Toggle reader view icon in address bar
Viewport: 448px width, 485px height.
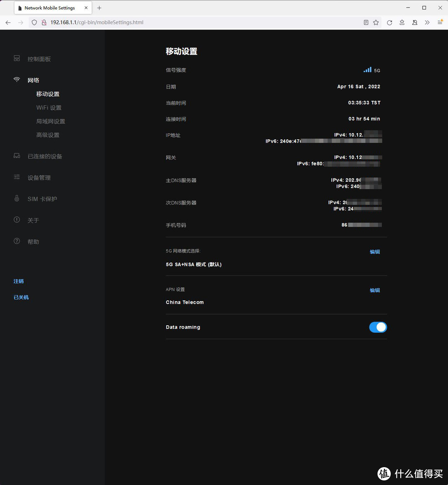pyautogui.click(x=366, y=22)
